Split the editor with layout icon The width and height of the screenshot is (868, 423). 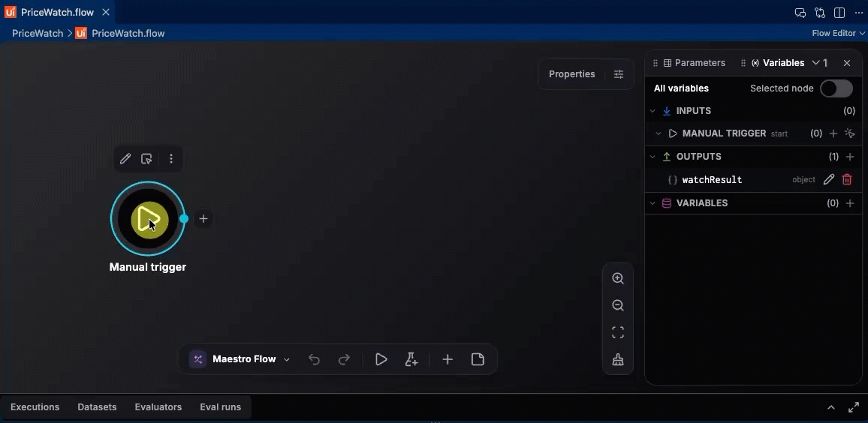(839, 13)
